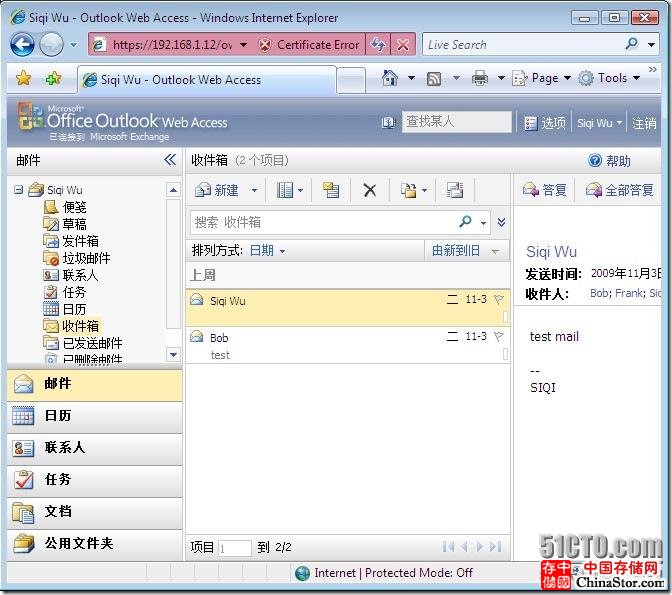Switch to 邮件 module

(95, 384)
